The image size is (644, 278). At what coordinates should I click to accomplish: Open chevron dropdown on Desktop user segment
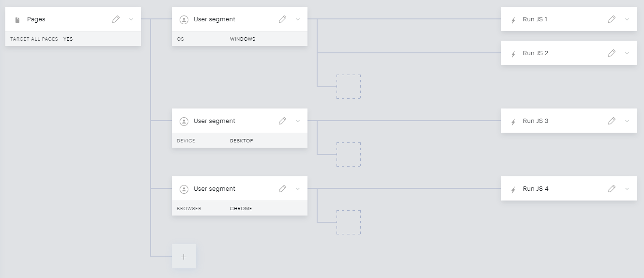tap(298, 121)
